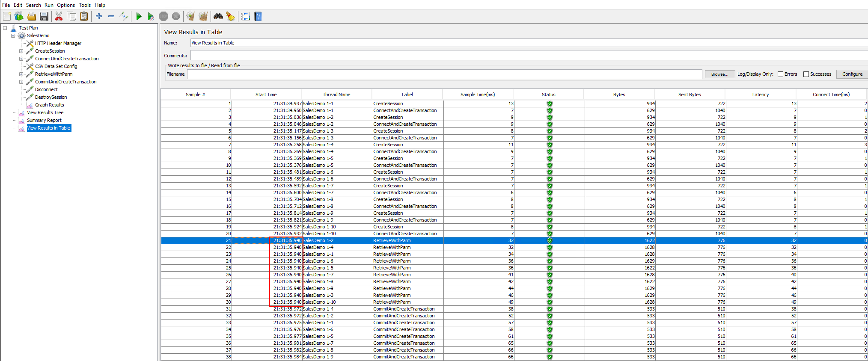Viewport: 868px width, 361px height.
Task: Sort by Start Time column header
Action: 266,95
